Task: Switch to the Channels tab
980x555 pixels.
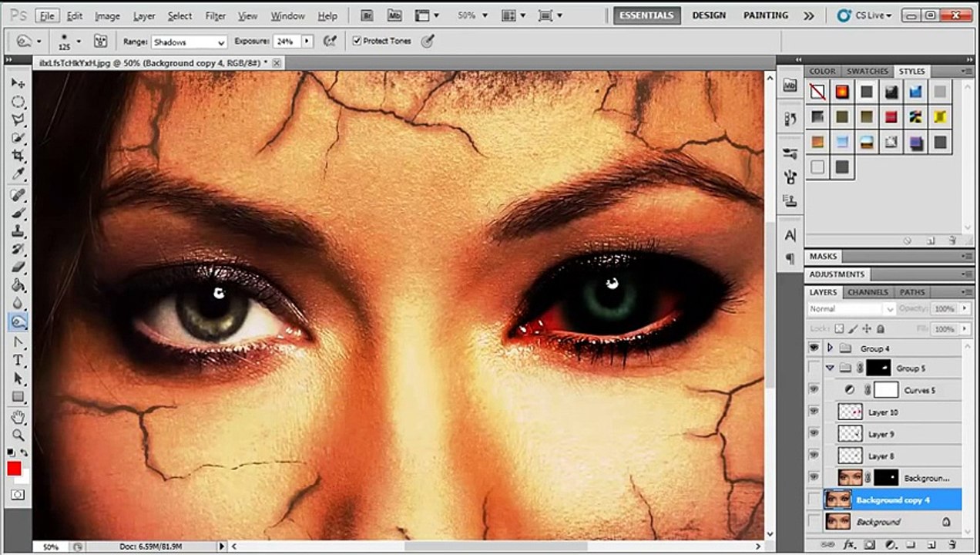Action: (868, 292)
